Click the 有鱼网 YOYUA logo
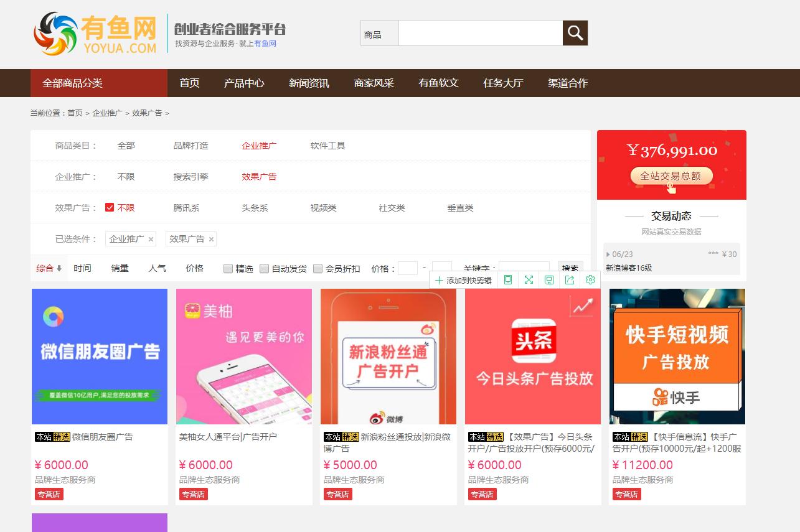800x532 pixels. pos(93,34)
